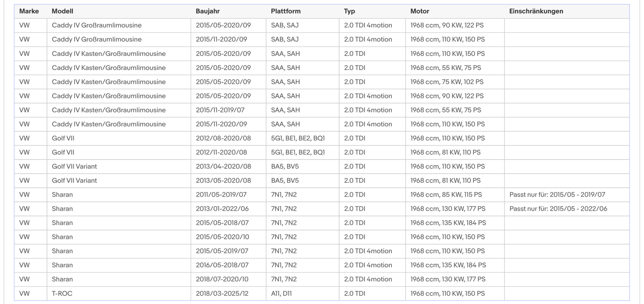Click the Marke column header
Image resolution: width=644 pixels, height=304 pixels.
29,11
